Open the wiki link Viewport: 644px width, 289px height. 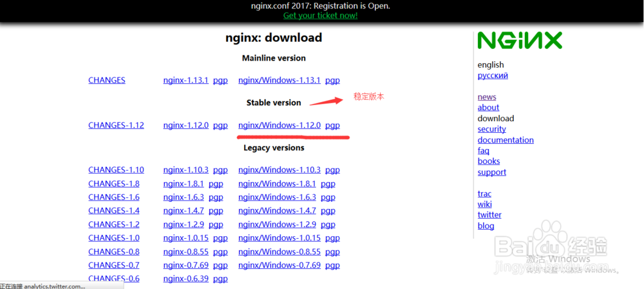[485, 204]
